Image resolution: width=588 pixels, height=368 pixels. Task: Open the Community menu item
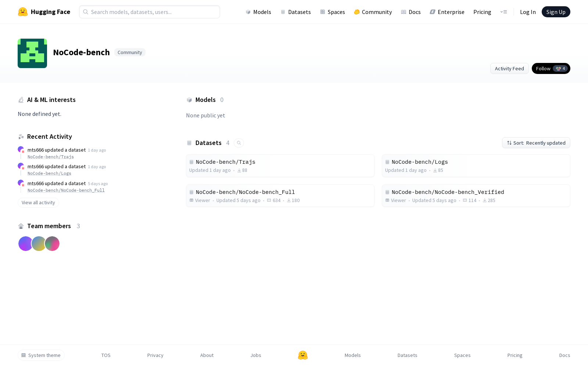pos(373,12)
